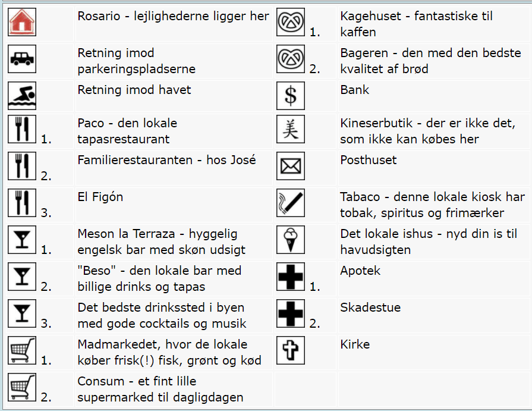The height and width of the screenshot is (411, 532).
Task: Click the El Figón restaurant label
Action: (100, 197)
